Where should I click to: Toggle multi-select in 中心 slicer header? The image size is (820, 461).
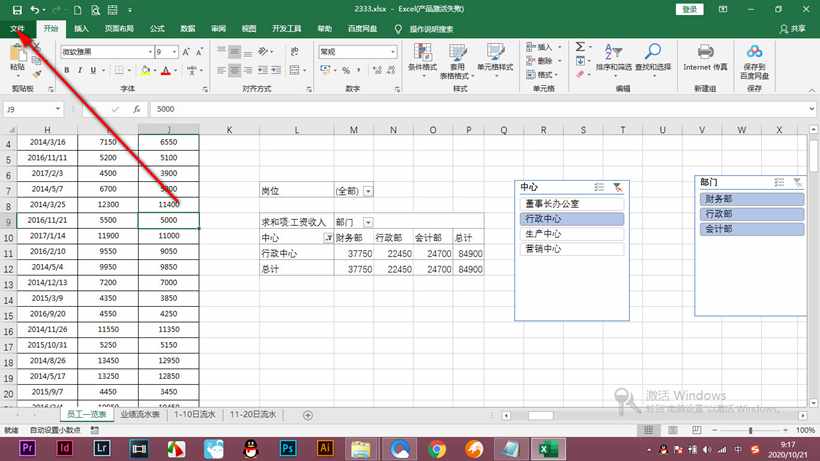[599, 187]
